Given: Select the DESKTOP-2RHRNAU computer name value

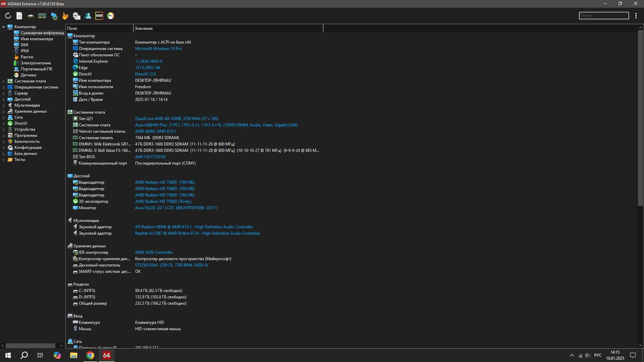Looking at the screenshot, I should (153, 80).
